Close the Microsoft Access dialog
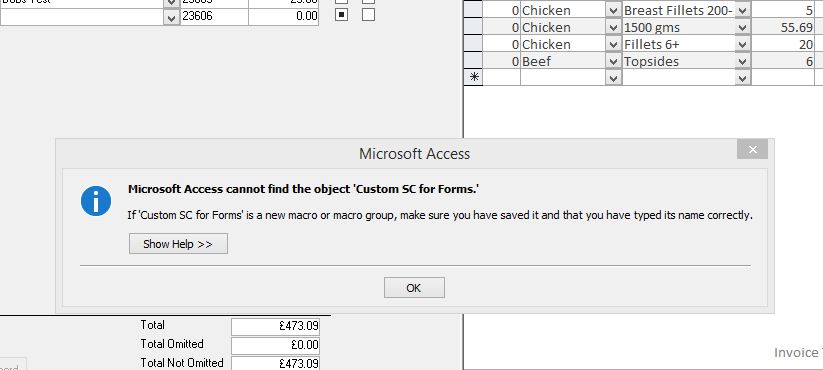Viewport: 823px width, 370px height. [752, 150]
